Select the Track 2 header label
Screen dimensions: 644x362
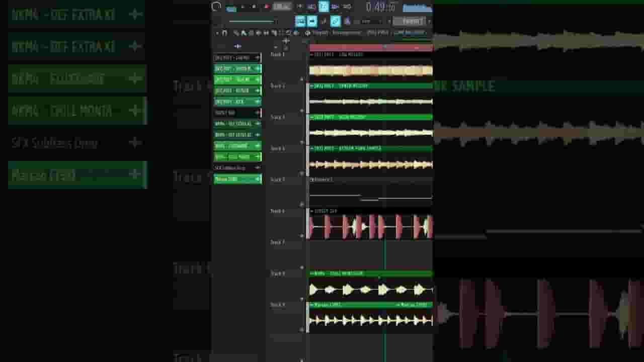pyautogui.click(x=278, y=86)
